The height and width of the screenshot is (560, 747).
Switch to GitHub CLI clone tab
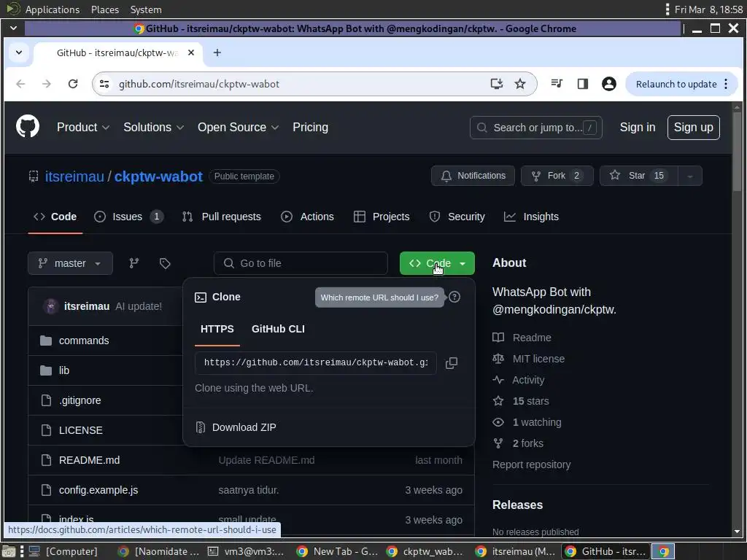(278, 329)
